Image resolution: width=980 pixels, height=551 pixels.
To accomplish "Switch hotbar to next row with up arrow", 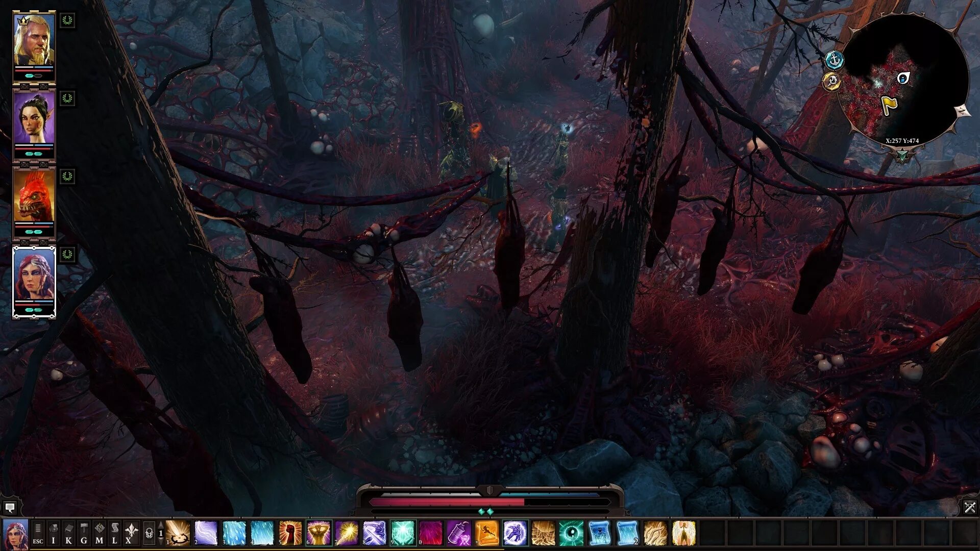I will coord(161,525).
